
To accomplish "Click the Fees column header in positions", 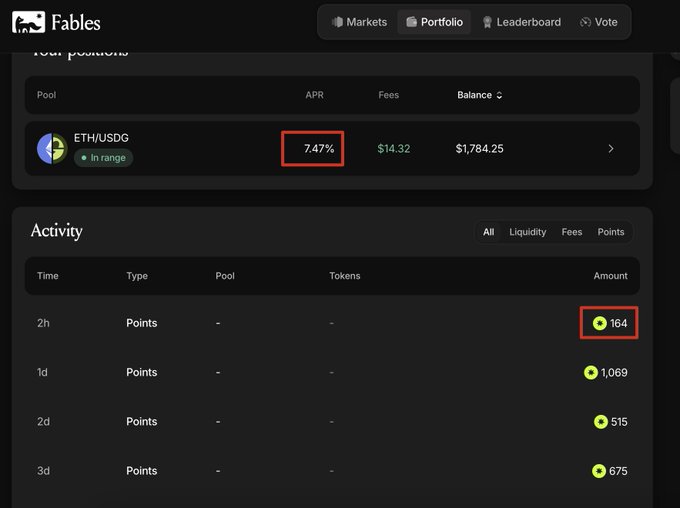I will click(388, 95).
